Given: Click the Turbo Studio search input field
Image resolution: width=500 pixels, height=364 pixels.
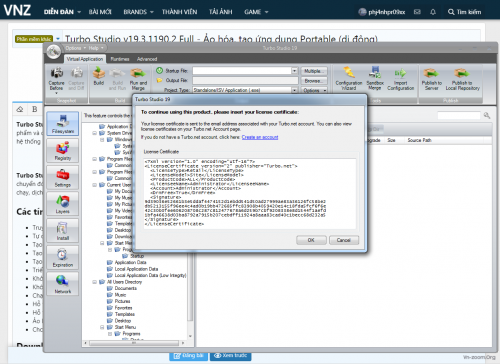Looking at the screenshot, I should pos(459,115).
